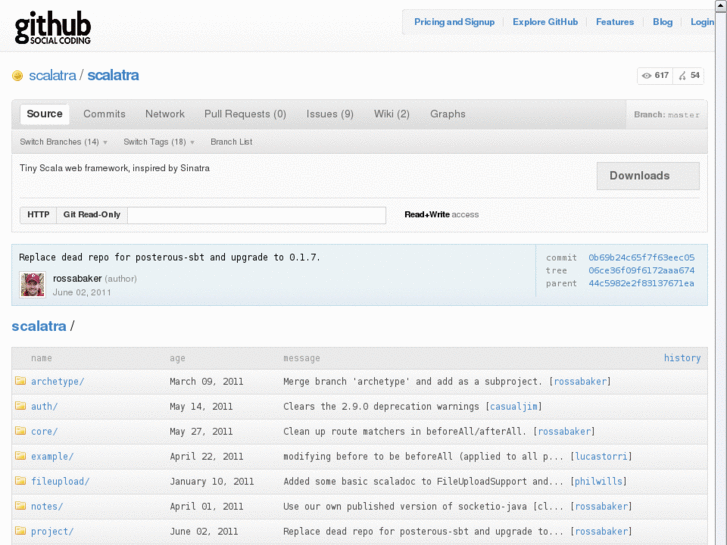Click scalatra breadcrumb above file list
727x545 pixels.
point(39,326)
